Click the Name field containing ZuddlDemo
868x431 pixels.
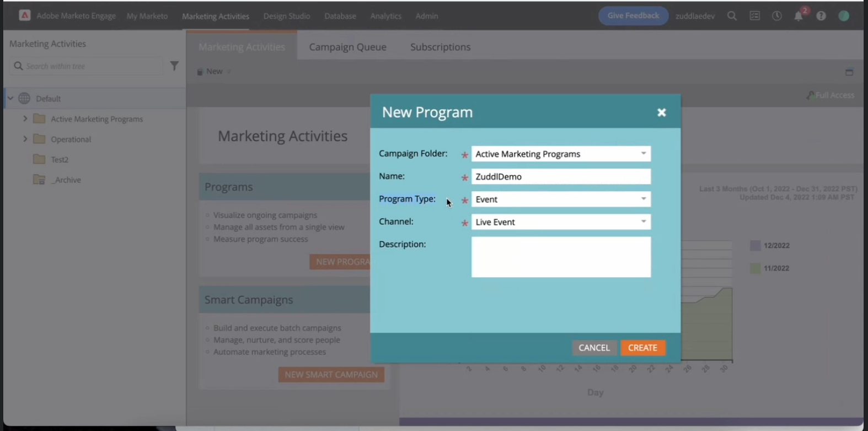[561, 176]
